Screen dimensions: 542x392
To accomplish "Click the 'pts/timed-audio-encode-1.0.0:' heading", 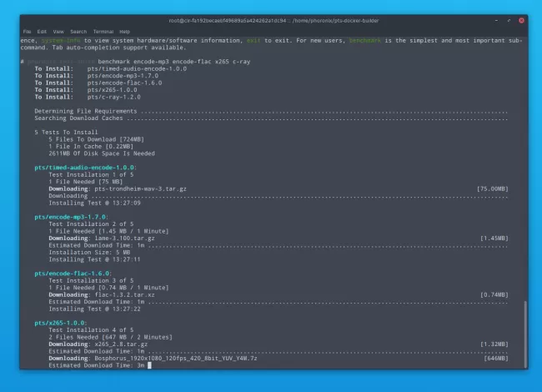I will (85, 168).
